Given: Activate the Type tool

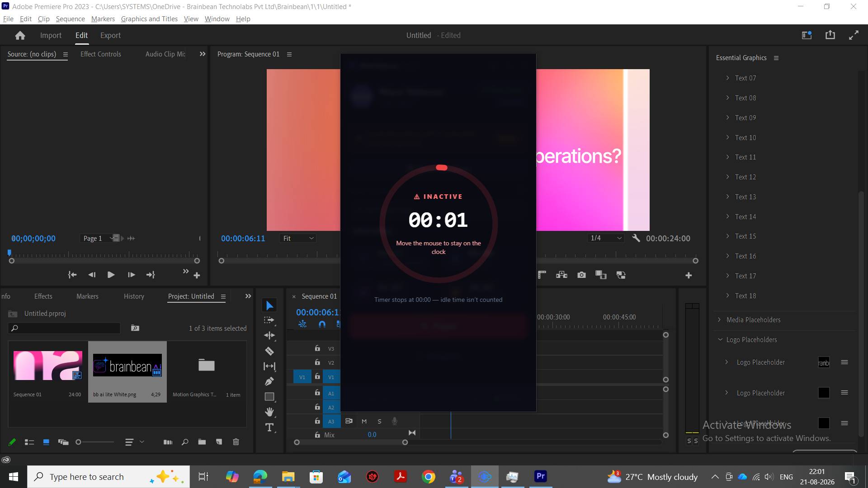Looking at the screenshot, I should coord(269,427).
